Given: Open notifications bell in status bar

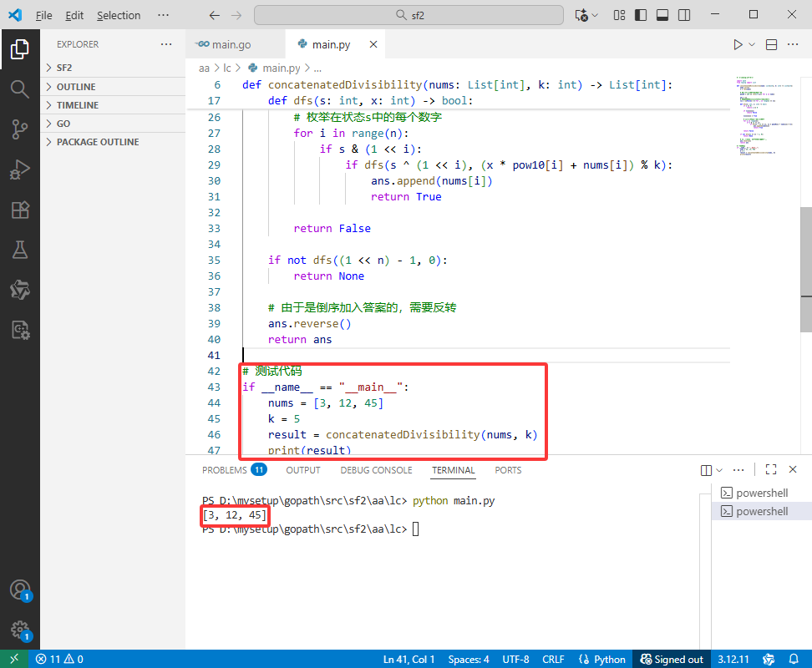Looking at the screenshot, I should (x=794, y=659).
